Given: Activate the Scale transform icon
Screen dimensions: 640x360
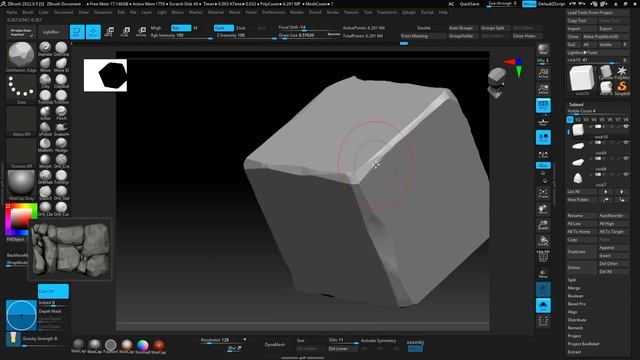Looking at the screenshot, I should (125, 32).
